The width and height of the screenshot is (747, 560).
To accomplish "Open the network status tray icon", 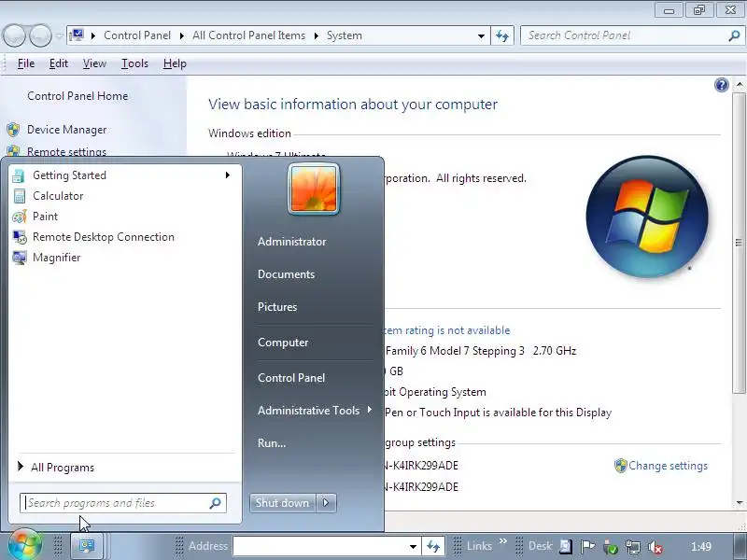I will pyautogui.click(x=633, y=547).
